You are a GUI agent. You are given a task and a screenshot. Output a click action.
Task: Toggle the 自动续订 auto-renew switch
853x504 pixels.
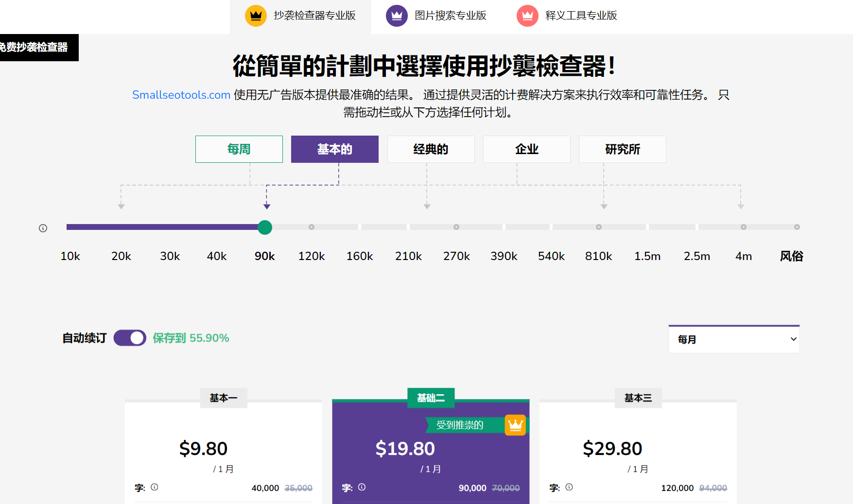[130, 338]
